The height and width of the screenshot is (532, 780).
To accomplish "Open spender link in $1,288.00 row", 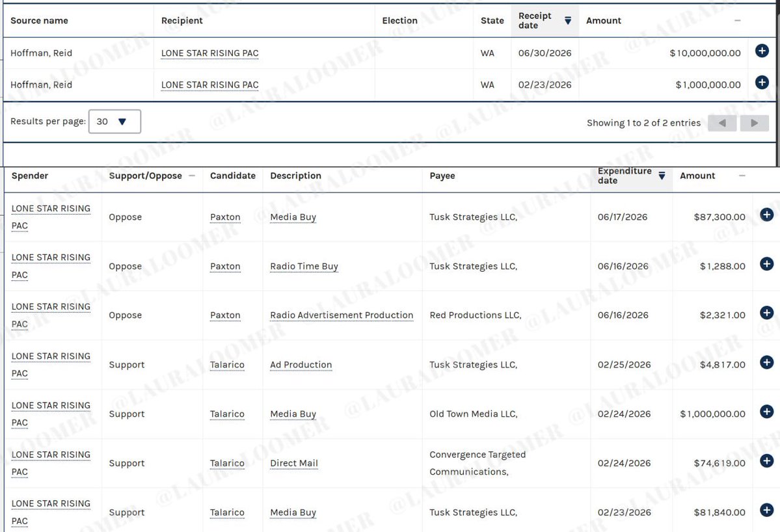I will tap(51, 266).
